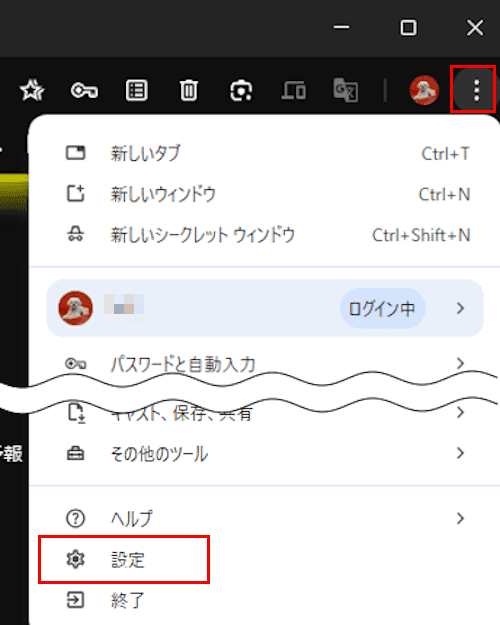Open the password manager key icon
Viewport: 500px width, 625px height.
pos(84,90)
